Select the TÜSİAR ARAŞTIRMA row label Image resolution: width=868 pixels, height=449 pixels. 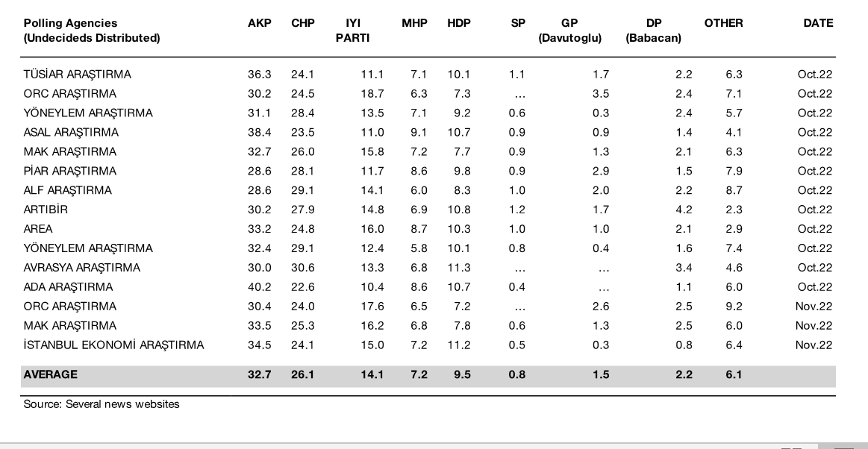click(77, 75)
